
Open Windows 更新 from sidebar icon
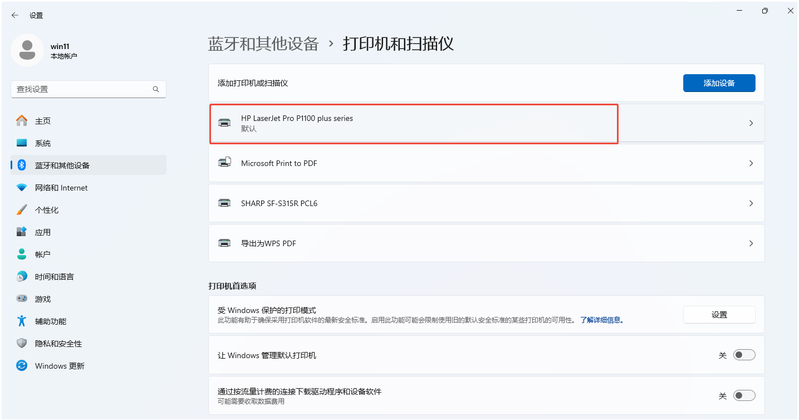pyautogui.click(x=22, y=366)
